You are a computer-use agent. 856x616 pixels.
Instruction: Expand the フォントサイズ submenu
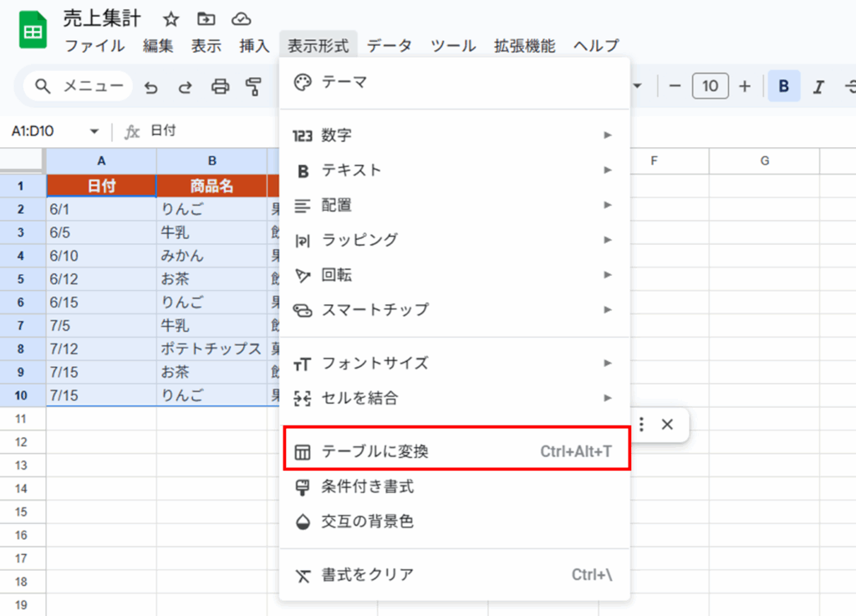point(454,363)
